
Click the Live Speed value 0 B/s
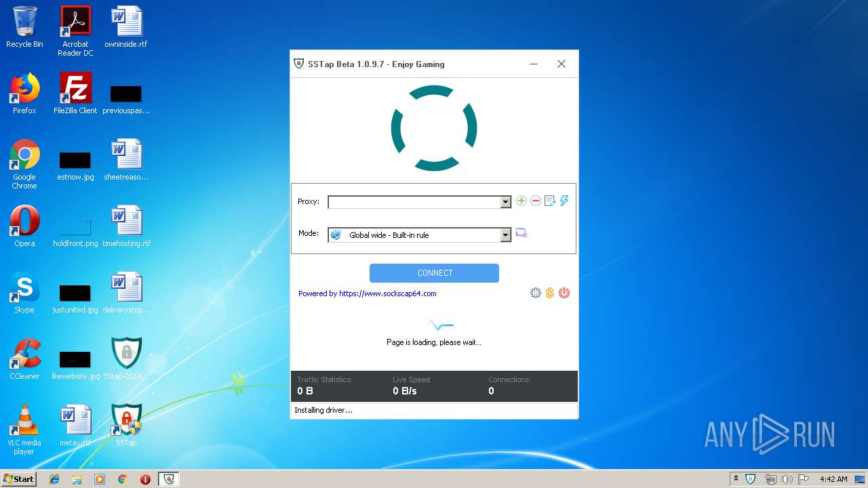point(405,391)
